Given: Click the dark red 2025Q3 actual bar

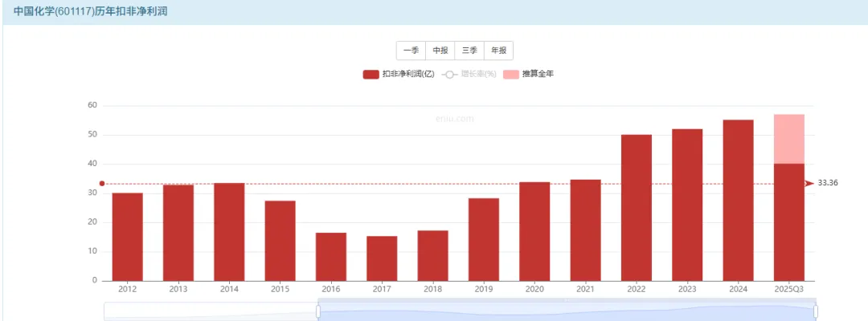Looking at the screenshot, I should [789, 222].
